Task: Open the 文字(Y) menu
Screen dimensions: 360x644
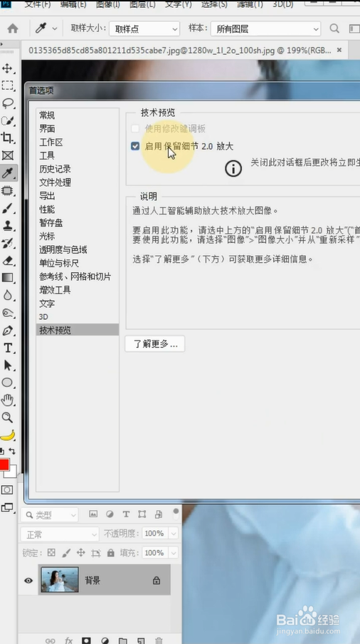Action: 178,4
